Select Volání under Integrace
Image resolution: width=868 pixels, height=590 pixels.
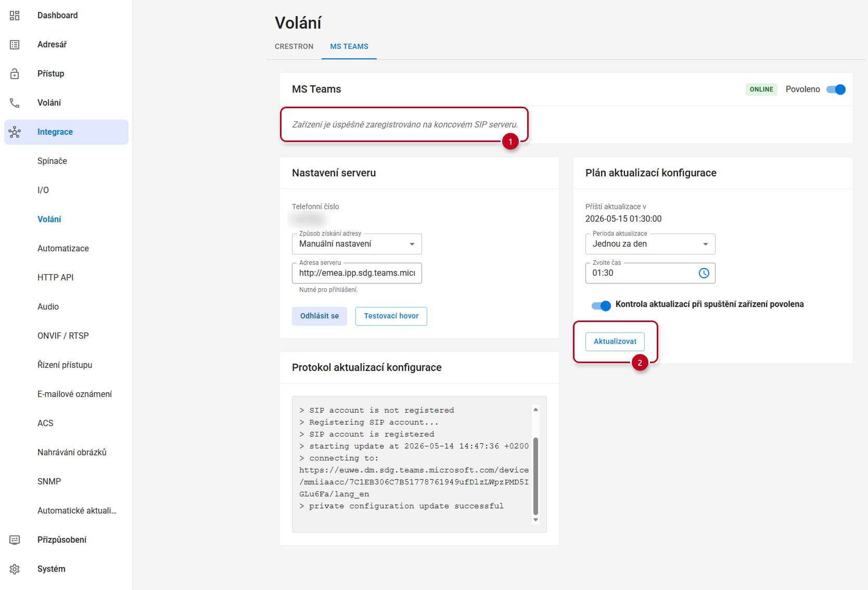66,220
